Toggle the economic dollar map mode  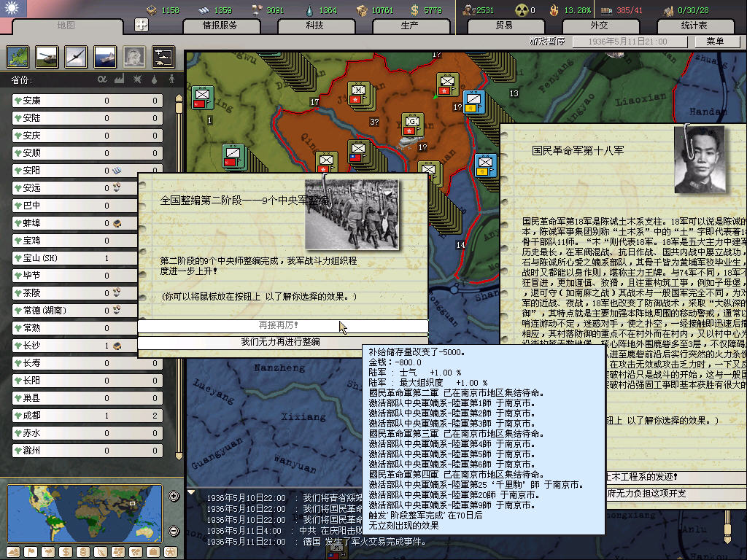point(66,551)
